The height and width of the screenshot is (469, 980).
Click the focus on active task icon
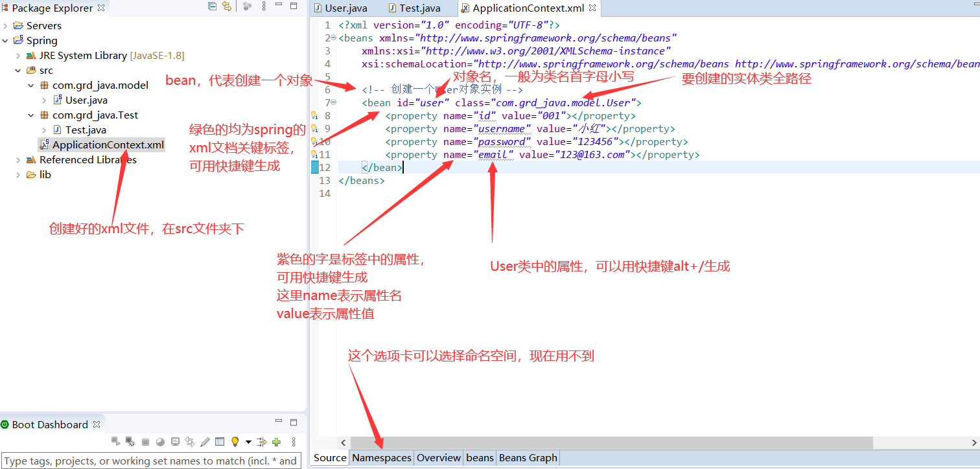247,6
